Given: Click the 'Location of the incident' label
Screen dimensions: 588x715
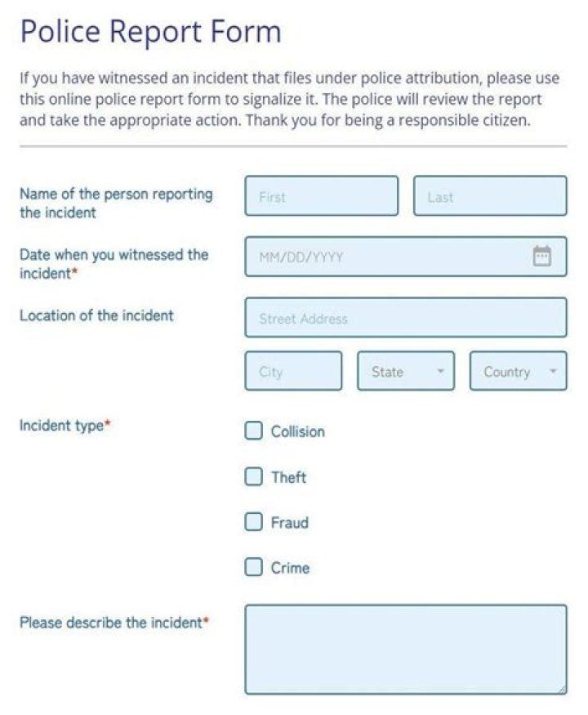Looking at the screenshot, I should [96, 315].
